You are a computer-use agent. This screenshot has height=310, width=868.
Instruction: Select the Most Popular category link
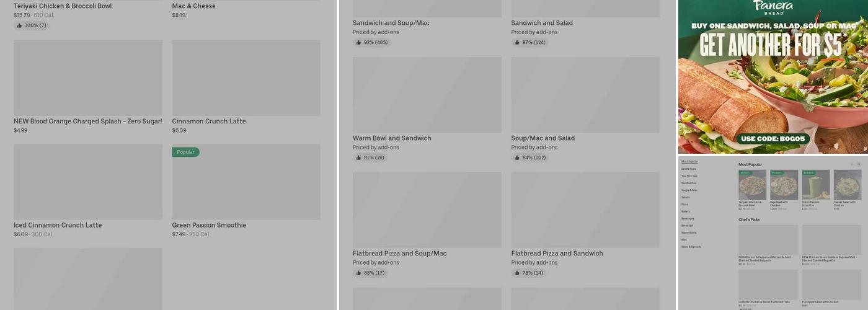[689, 161]
